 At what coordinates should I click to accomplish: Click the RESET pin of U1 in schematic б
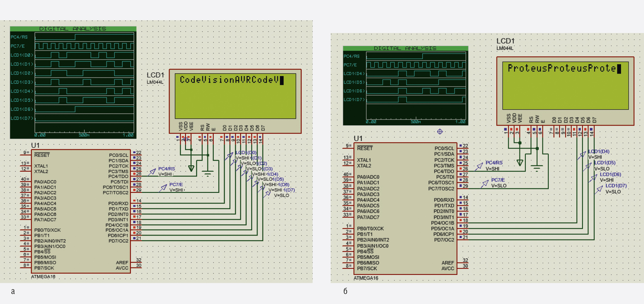point(365,148)
